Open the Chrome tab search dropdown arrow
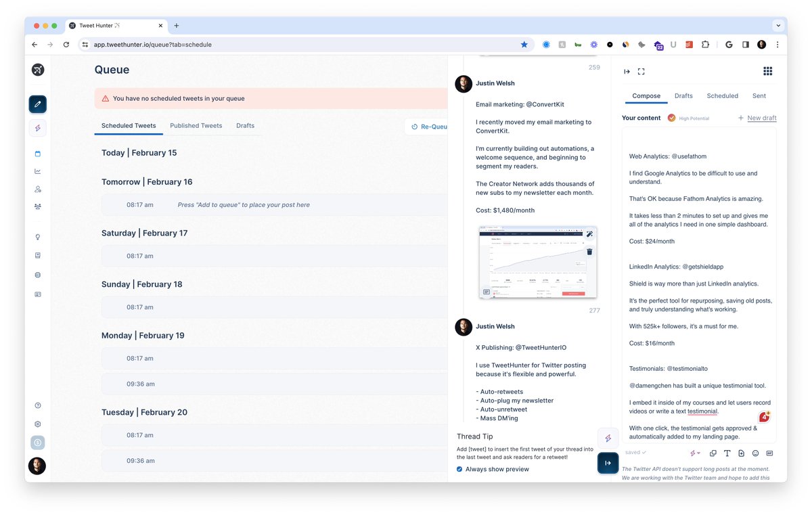 [777, 26]
